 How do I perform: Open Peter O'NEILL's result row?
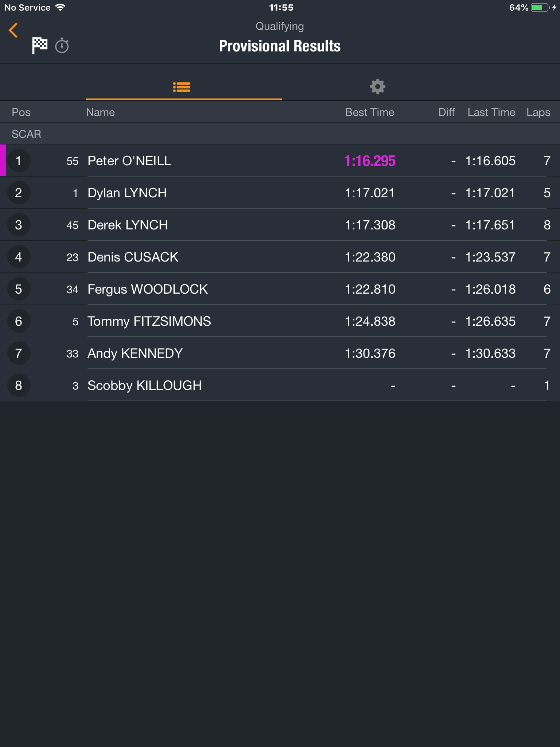[280, 161]
